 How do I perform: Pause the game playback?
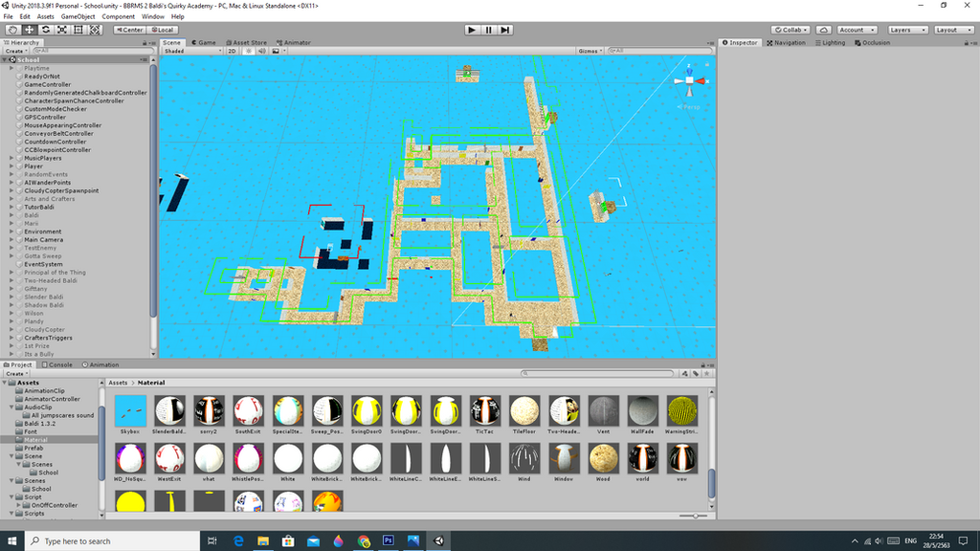488,30
